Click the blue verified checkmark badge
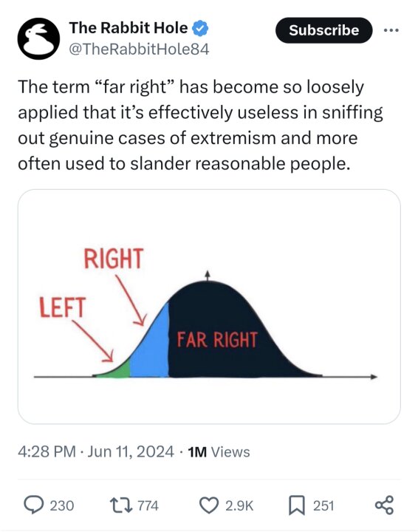This screenshot has width=418, height=532. [x=200, y=28]
